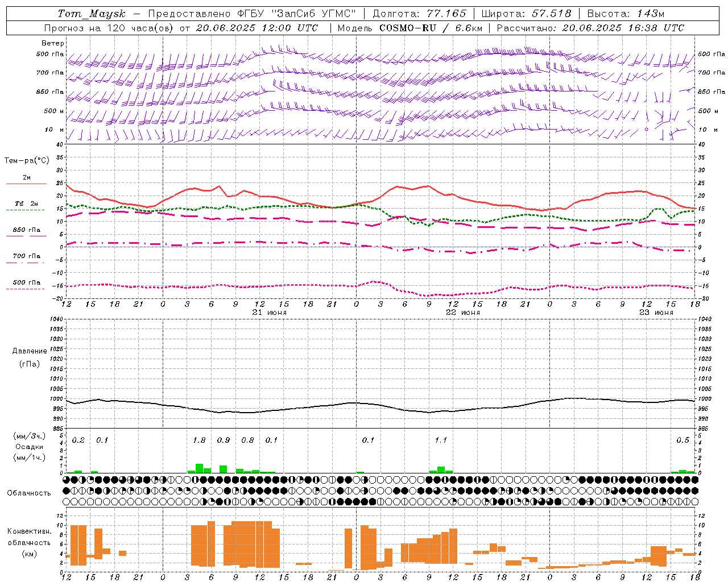Click the tallest green precipitation bar under 1.8
Screen dimensions: 728x582
[x=199, y=468]
